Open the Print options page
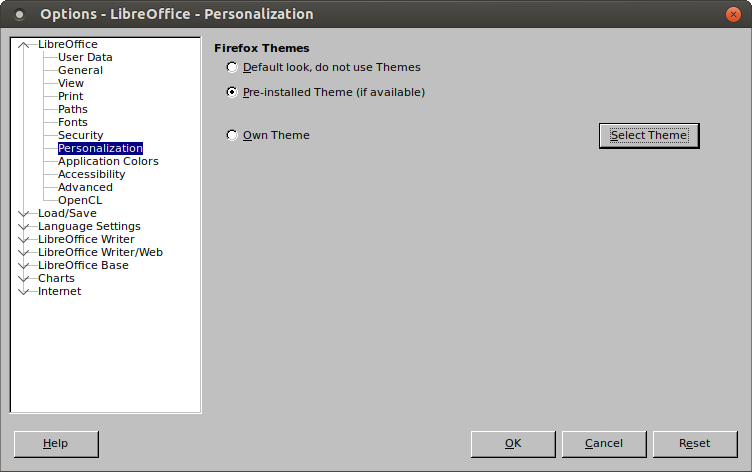Image resolution: width=752 pixels, height=472 pixels. 70,96
